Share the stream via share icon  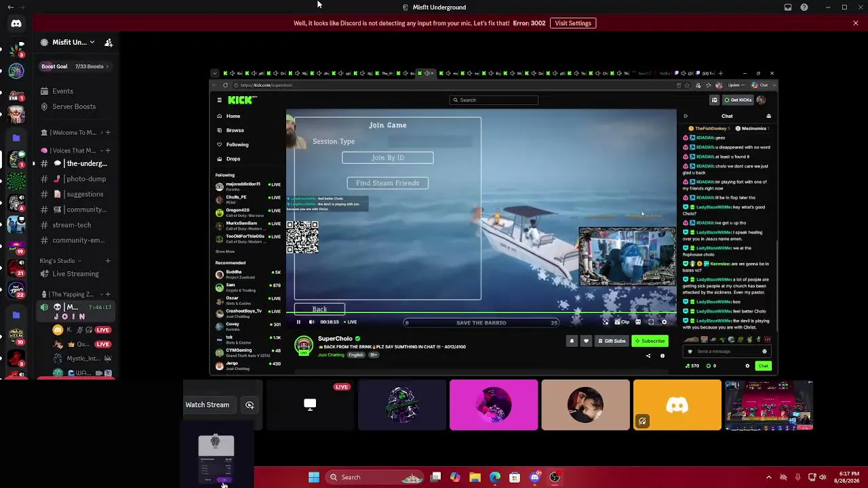(648, 356)
